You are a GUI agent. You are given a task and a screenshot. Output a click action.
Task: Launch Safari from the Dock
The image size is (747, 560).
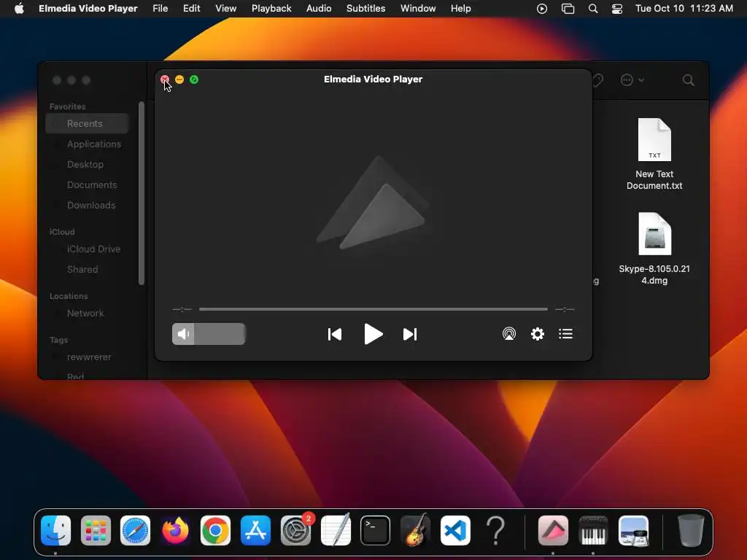point(135,530)
